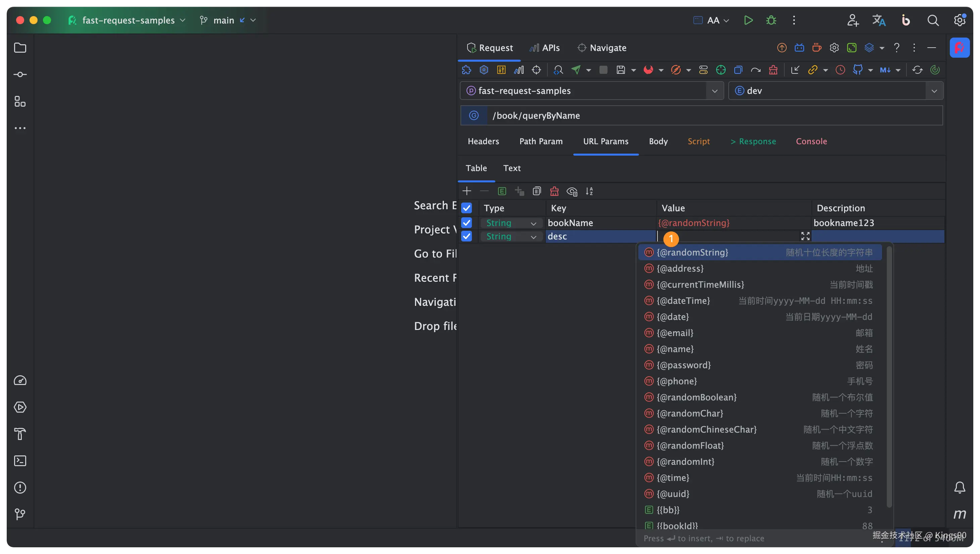Open the Git tool window
Screen dimensions: 980x554
click(x=20, y=514)
